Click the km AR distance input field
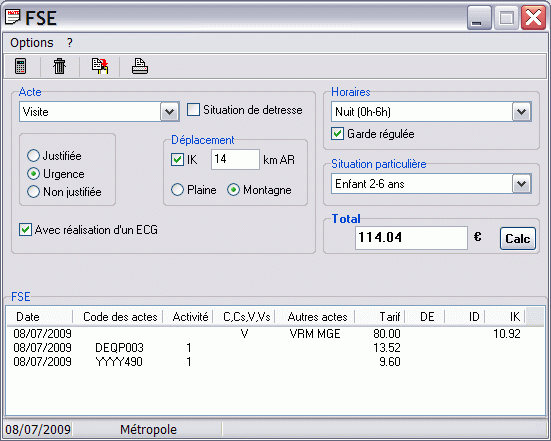 235,160
